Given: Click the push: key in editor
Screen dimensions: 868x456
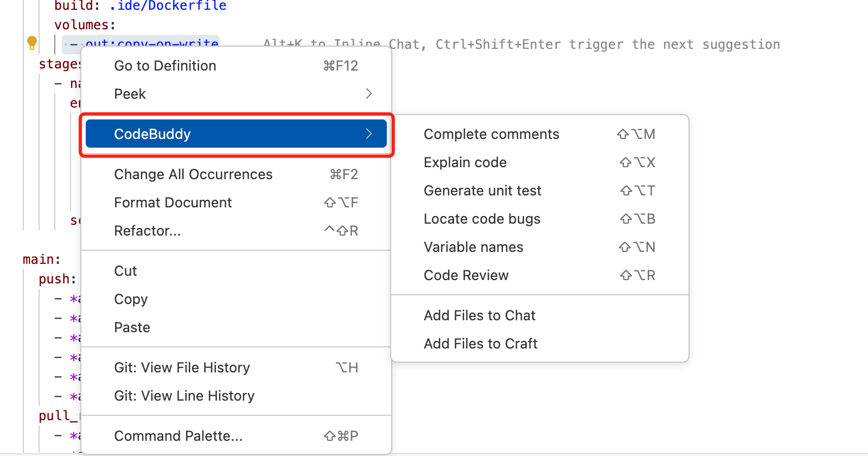Looking at the screenshot, I should pos(58,279).
